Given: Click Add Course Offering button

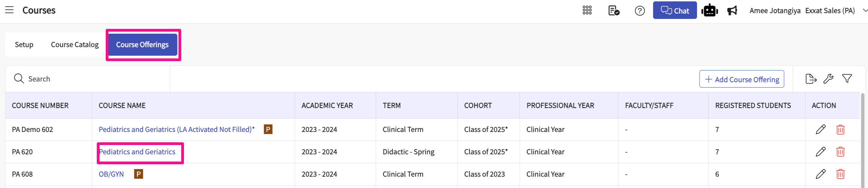Looking at the screenshot, I should [741, 79].
